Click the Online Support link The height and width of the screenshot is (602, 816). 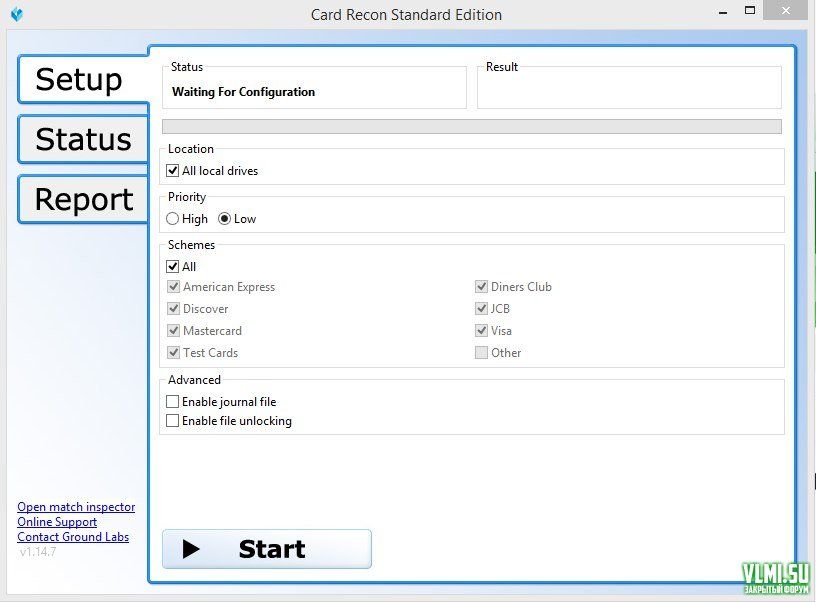point(57,522)
